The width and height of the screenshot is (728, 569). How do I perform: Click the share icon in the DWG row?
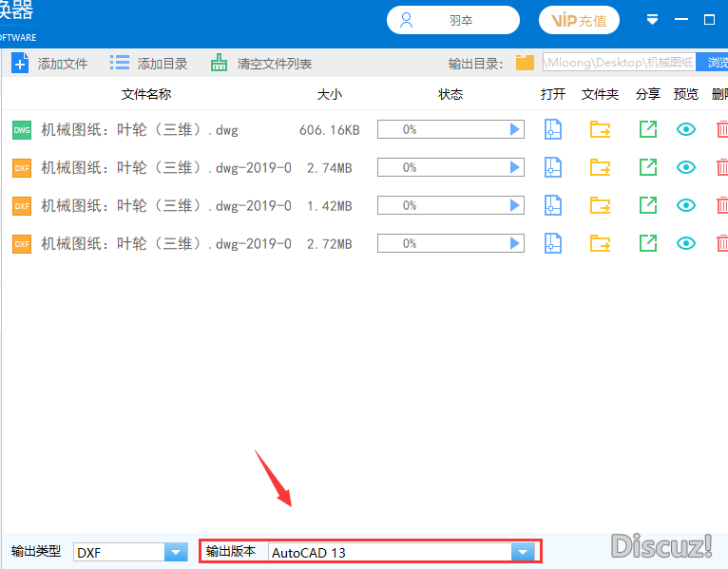[x=647, y=129]
